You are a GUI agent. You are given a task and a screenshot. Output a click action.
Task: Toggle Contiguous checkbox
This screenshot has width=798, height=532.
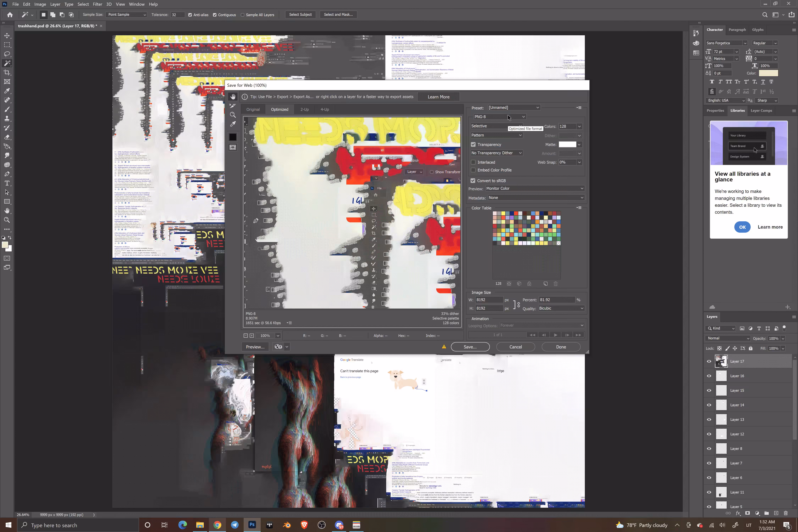click(x=215, y=15)
